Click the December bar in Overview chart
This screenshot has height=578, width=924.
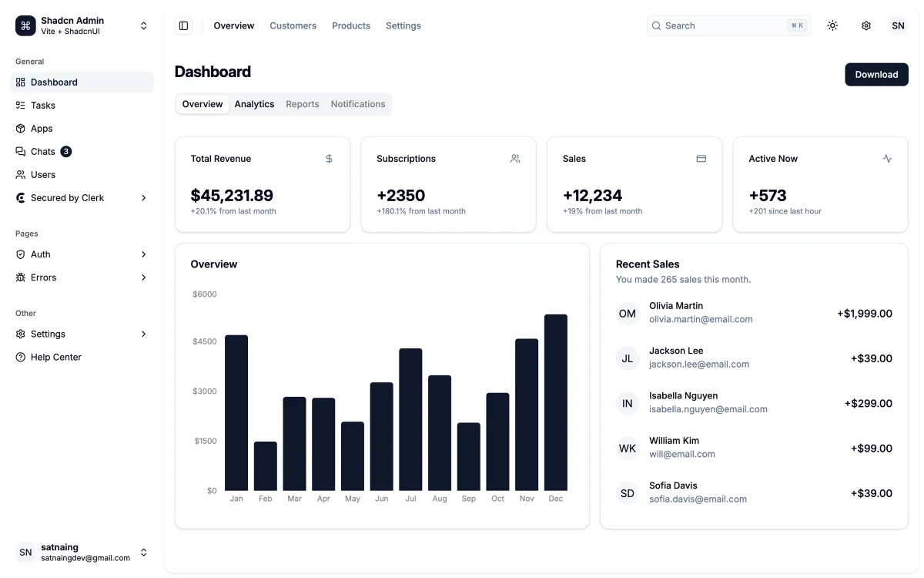[x=556, y=402]
